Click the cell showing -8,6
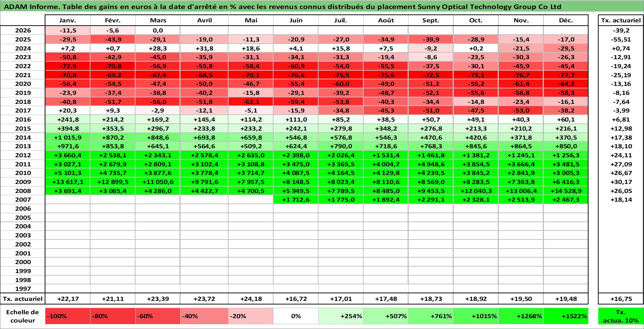The height and width of the screenshot is (329, 644). click(x=431, y=57)
